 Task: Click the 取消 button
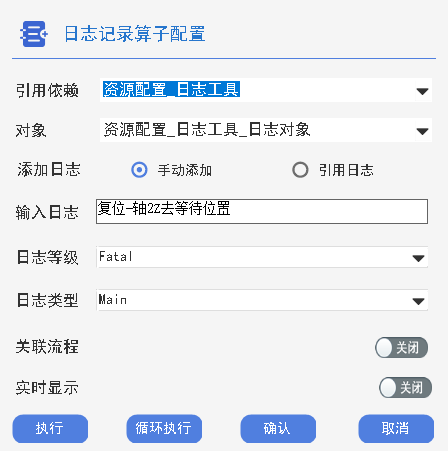(396, 429)
